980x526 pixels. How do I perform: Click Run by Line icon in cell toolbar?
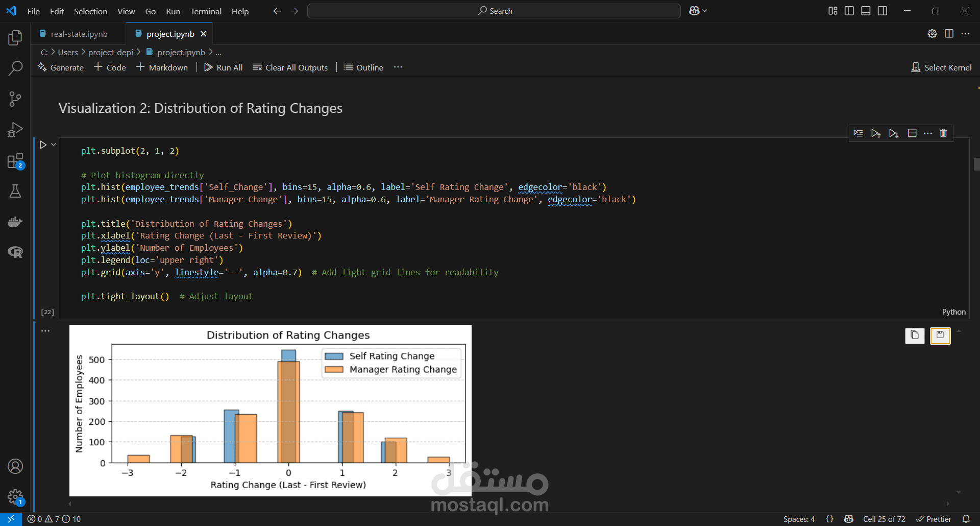pyautogui.click(x=858, y=133)
